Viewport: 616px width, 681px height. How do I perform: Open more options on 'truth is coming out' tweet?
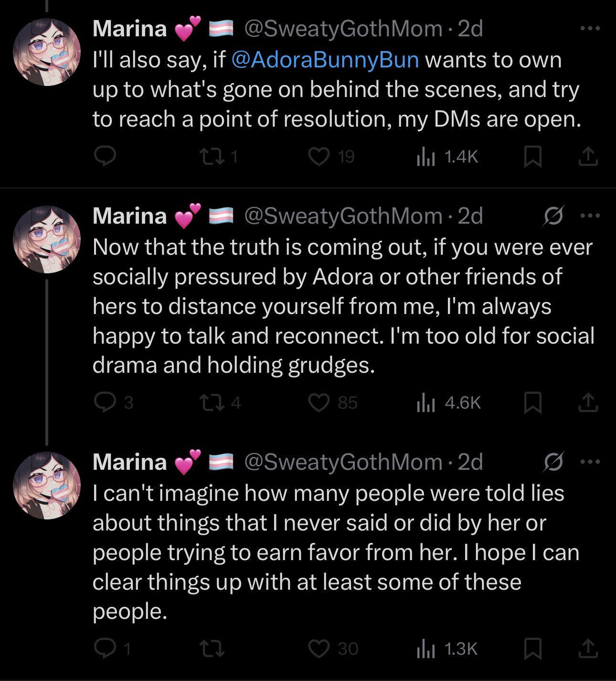click(x=590, y=216)
